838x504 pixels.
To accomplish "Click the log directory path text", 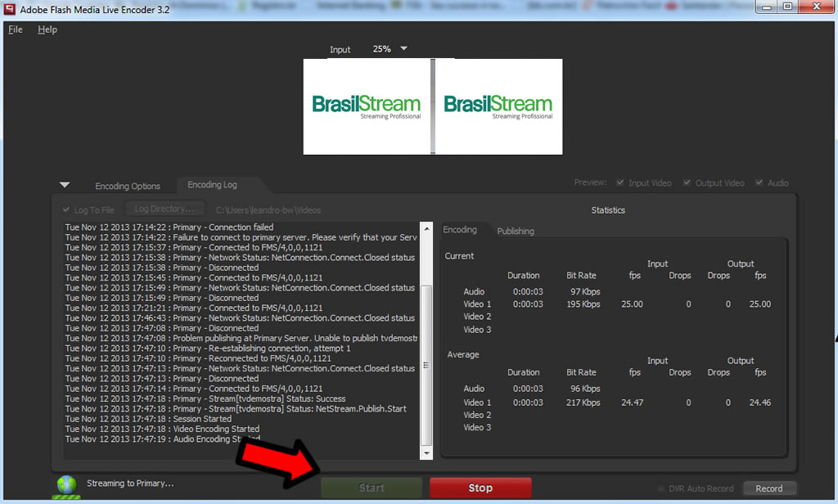I will (x=268, y=210).
